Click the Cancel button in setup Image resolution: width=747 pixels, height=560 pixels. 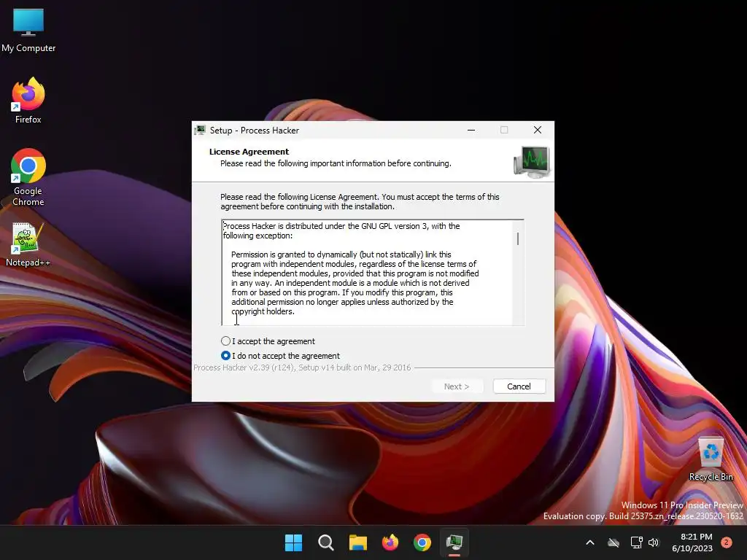519,386
